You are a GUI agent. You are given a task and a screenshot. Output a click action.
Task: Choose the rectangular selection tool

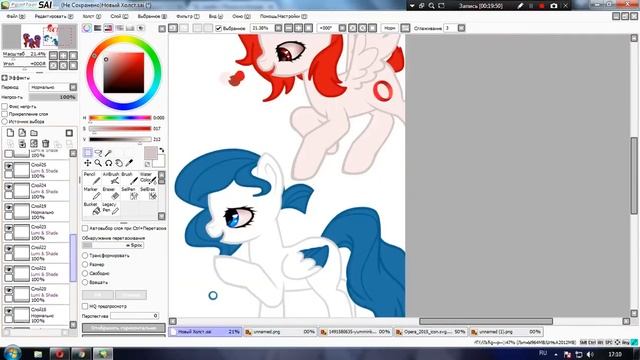tap(88, 153)
